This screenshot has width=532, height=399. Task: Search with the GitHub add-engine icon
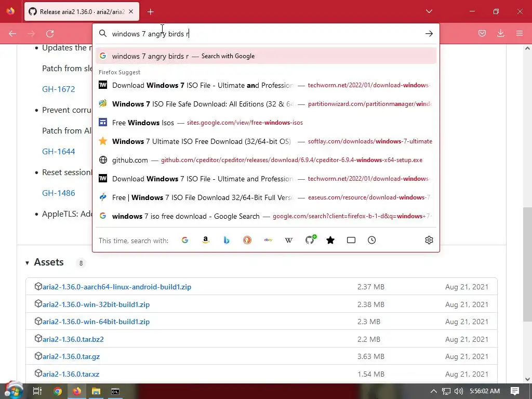pos(310,240)
